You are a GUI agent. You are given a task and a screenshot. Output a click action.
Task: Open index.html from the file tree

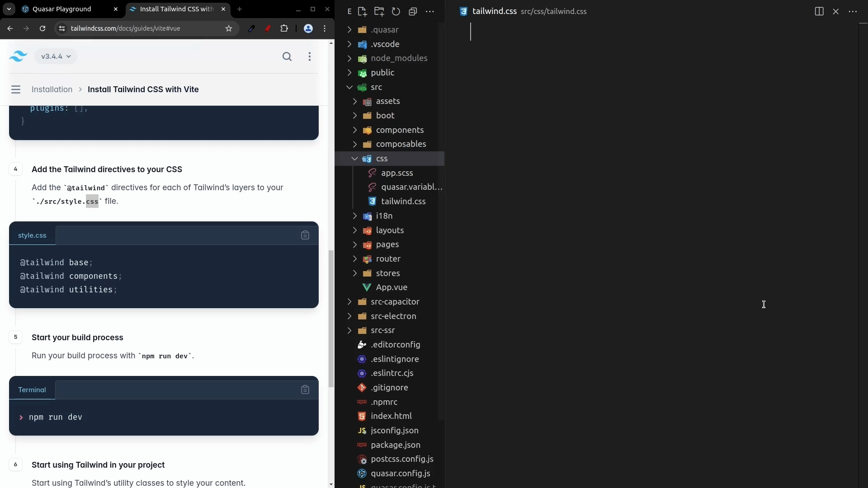tap(391, 416)
